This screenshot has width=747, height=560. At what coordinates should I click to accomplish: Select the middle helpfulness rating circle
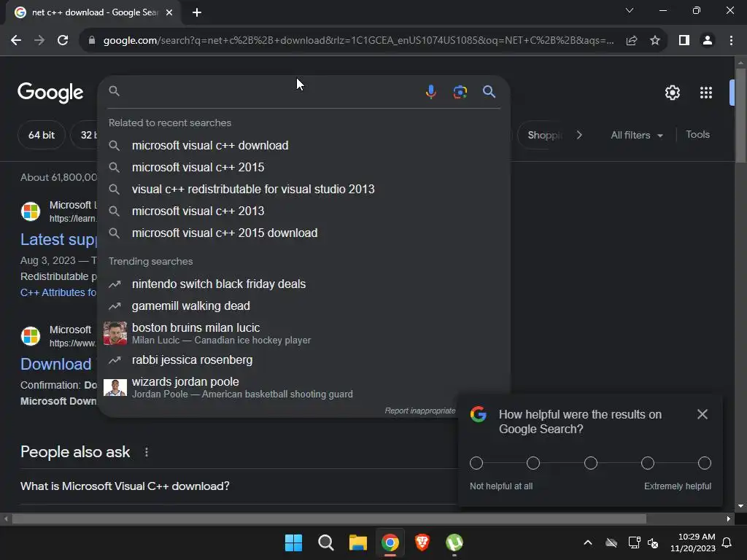(x=591, y=463)
